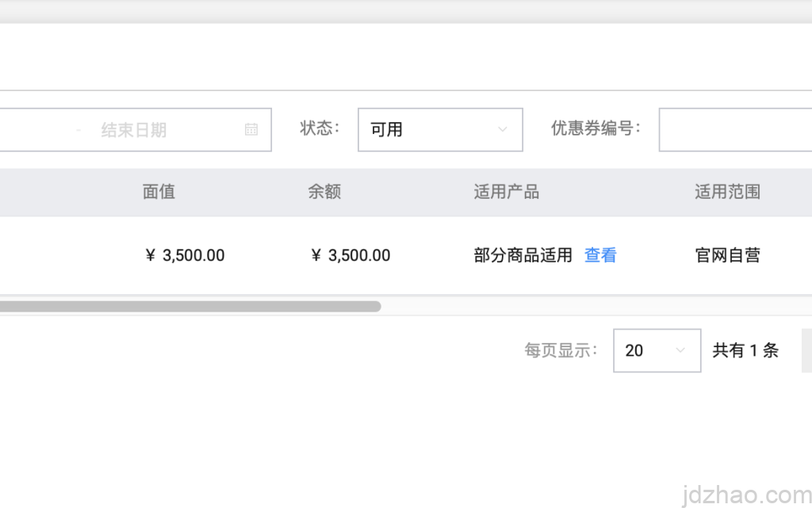Select the 面值 cell ¥ 3,500.00
The height and width of the screenshot is (508, 812).
[185, 255]
